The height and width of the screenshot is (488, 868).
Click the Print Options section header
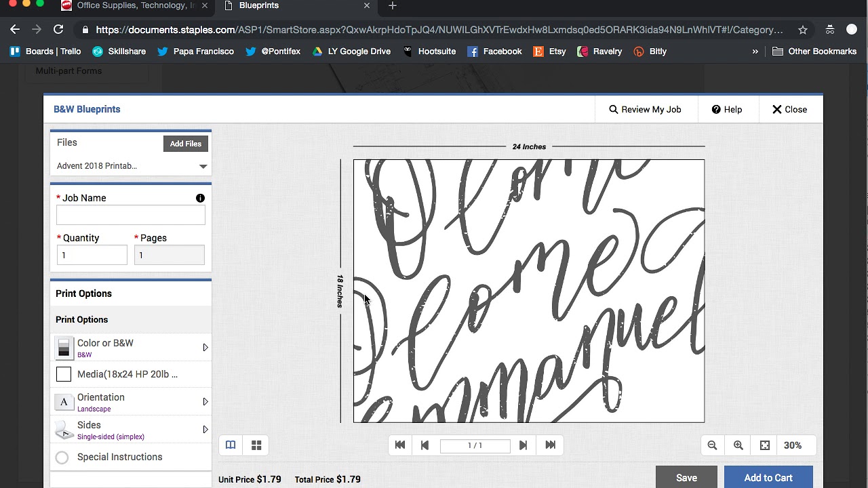coord(83,293)
